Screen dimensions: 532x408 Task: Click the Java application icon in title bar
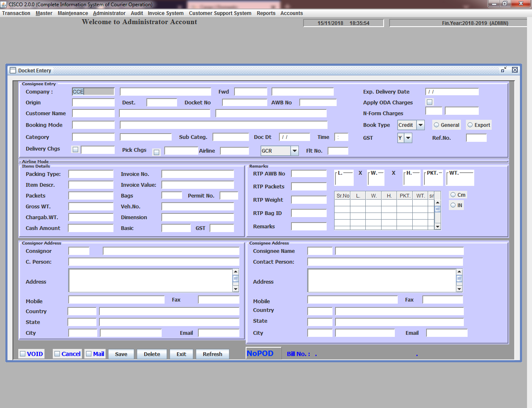coord(4,4)
